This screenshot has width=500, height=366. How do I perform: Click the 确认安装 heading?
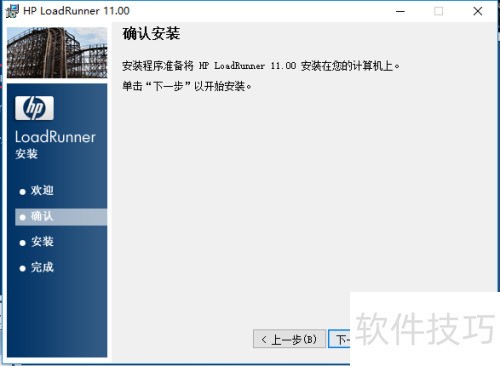tap(151, 34)
